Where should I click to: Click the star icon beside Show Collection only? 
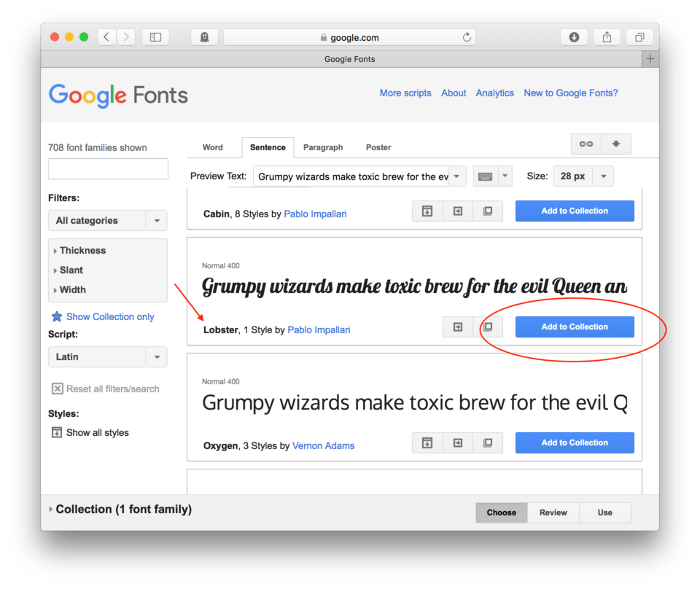[x=57, y=316]
